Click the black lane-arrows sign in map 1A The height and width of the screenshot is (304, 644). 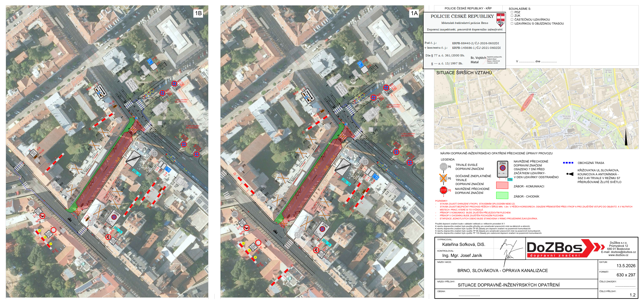click(308, 97)
